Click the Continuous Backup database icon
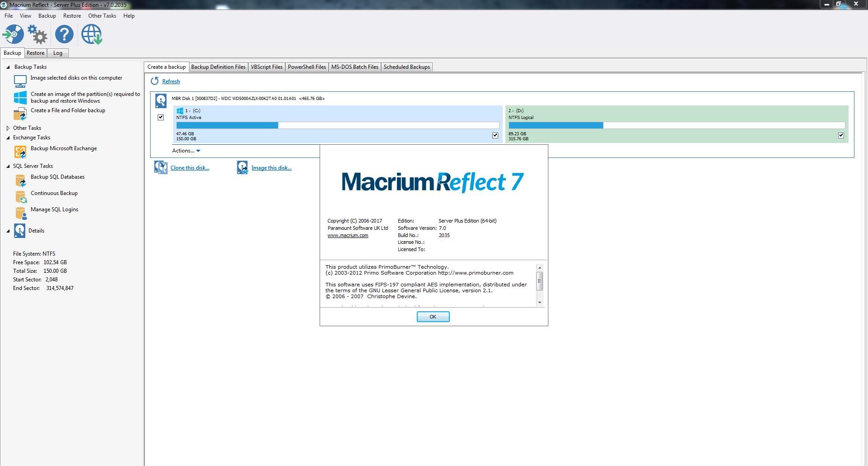 tap(21, 197)
